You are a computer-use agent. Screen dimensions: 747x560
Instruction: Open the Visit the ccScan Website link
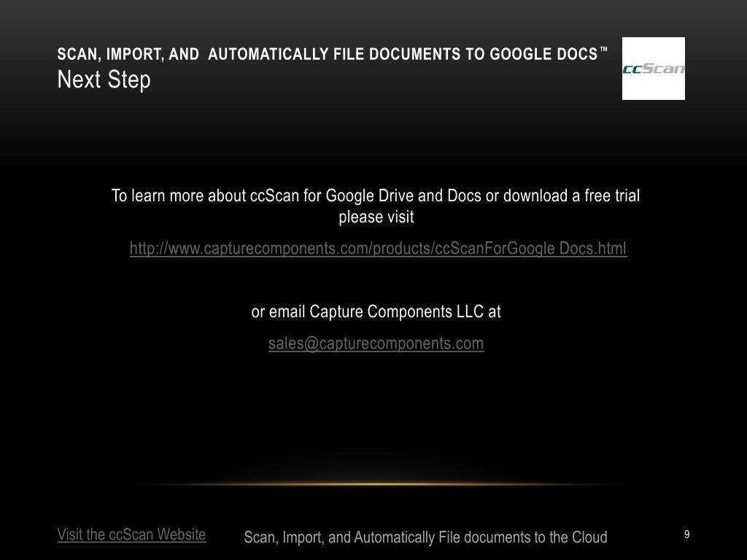[131, 534]
